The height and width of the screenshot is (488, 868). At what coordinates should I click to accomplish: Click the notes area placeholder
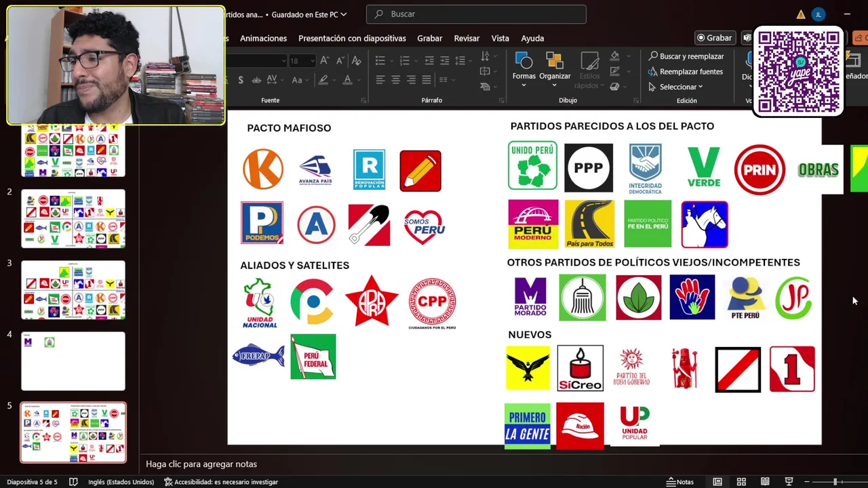click(201, 464)
